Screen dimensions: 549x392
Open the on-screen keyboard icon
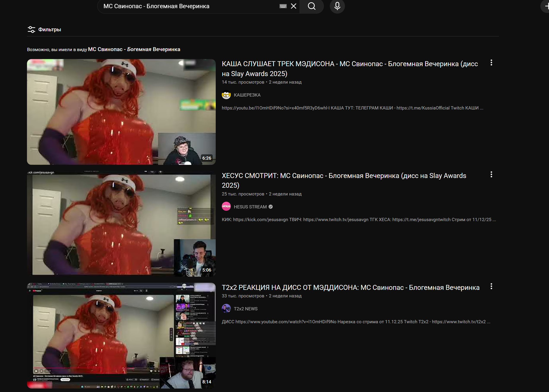283,6
